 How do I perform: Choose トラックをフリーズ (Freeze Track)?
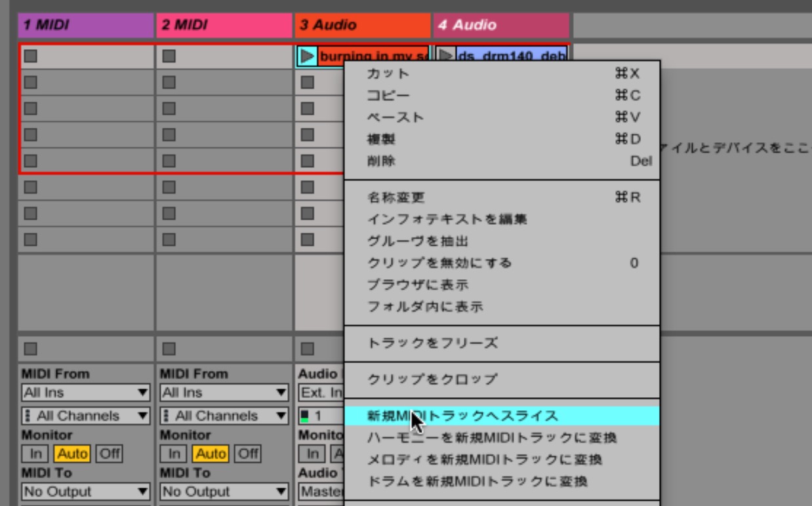coord(502,343)
